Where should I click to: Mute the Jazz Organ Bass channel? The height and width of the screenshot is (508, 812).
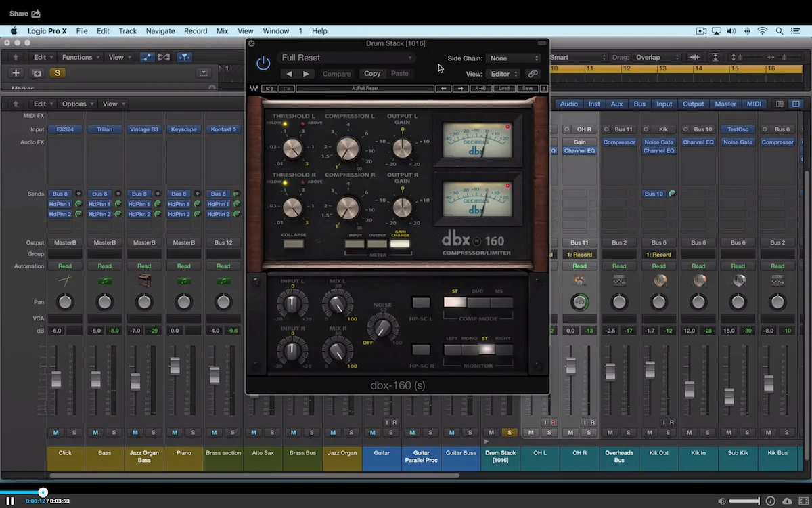135,431
